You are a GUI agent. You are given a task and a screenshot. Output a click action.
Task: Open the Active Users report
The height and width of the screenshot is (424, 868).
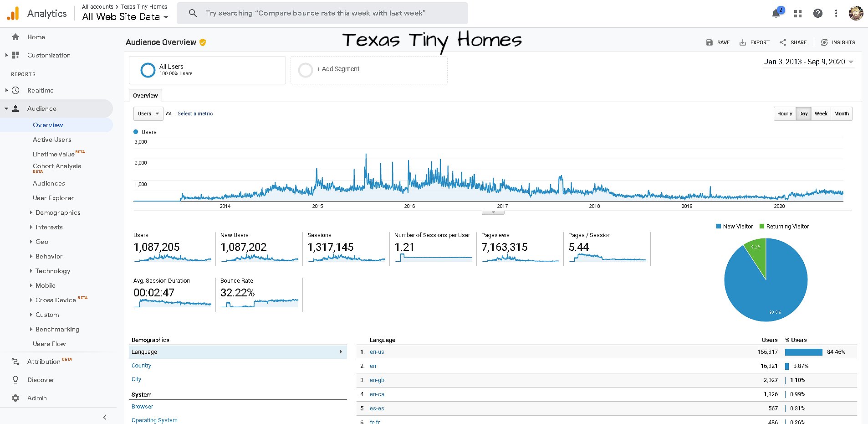click(x=52, y=140)
